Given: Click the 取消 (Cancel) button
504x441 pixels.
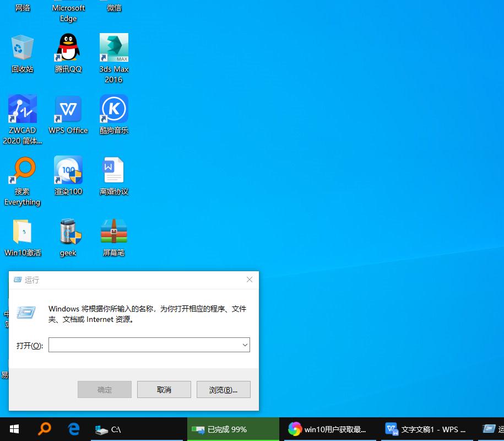Looking at the screenshot, I should 164,389.
